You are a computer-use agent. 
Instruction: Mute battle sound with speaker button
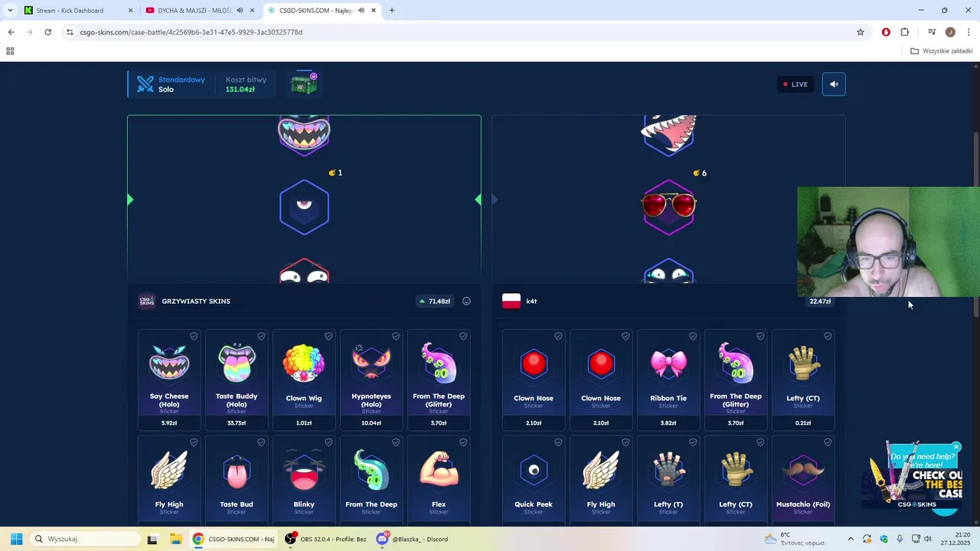pos(834,84)
